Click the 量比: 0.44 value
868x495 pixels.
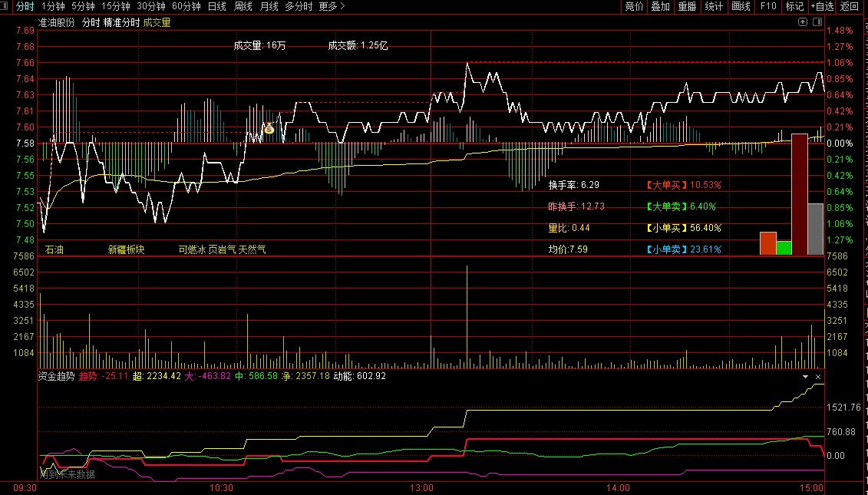pos(569,228)
